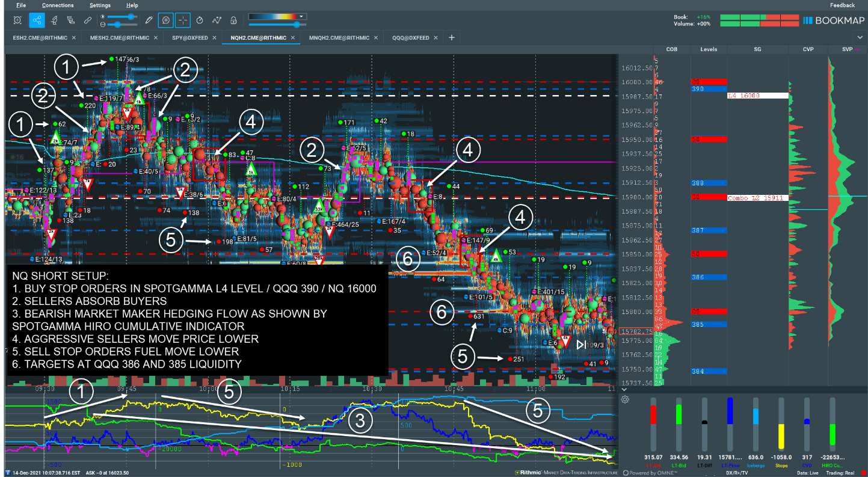Close the QQQ@DXFEED tab
868x477 pixels.
(436, 37)
